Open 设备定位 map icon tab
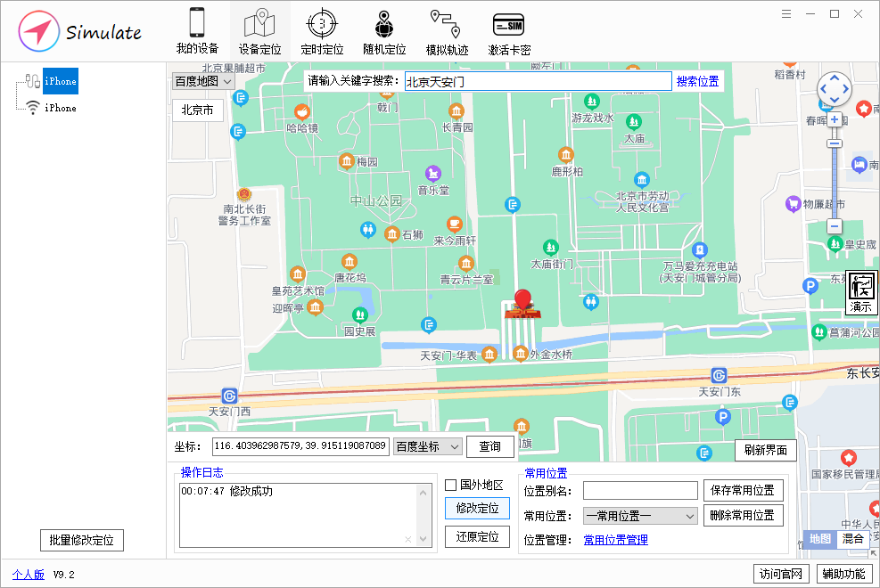Viewport: 880px width, 588px height. click(x=259, y=31)
